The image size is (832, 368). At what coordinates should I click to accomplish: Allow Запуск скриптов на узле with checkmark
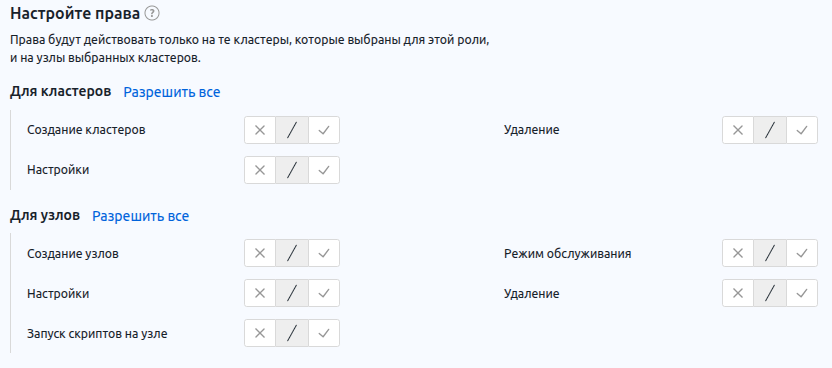pos(324,334)
